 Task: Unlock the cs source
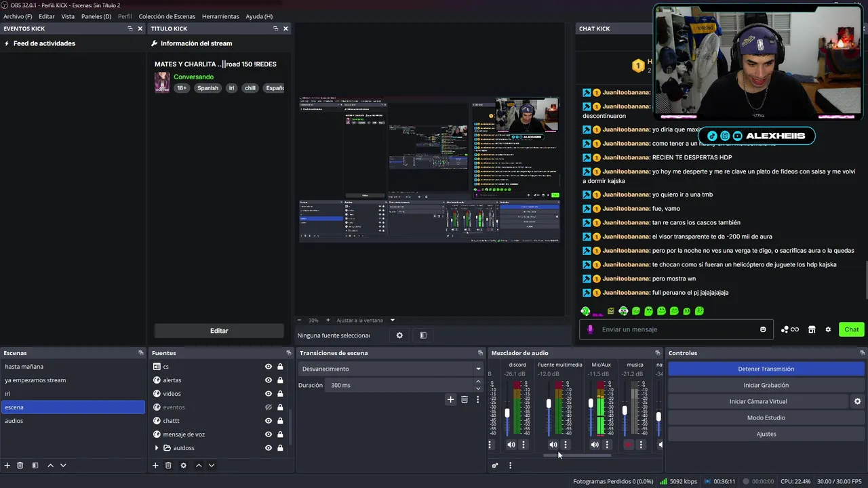click(x=280, y=367)
